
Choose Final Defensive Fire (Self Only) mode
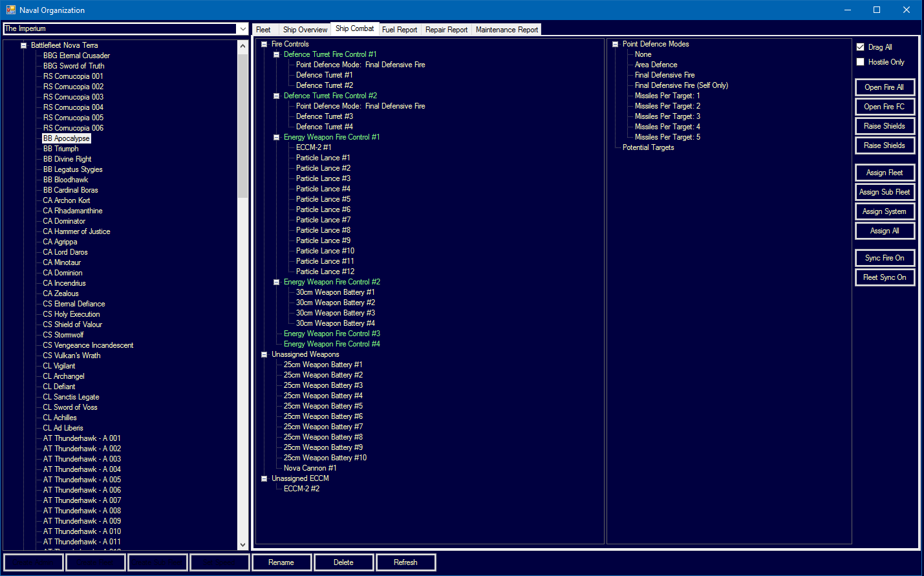tap(682, 85)
